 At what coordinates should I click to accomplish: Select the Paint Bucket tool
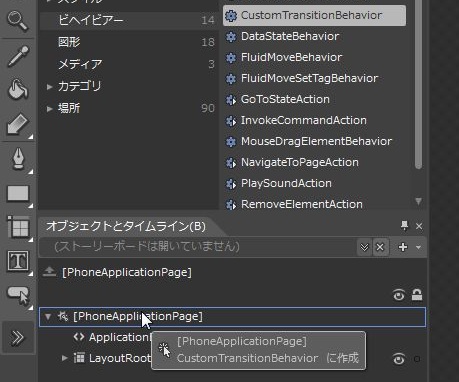pos(17,89)
